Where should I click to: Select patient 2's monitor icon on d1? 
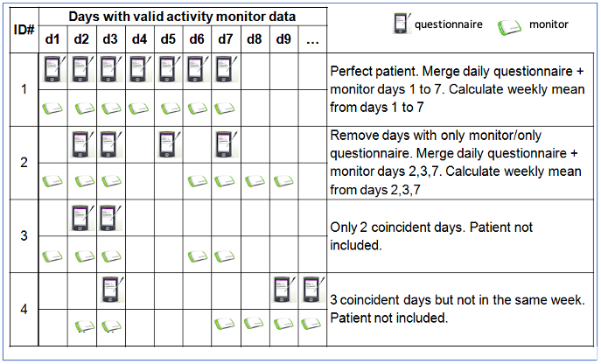point(53,181)
